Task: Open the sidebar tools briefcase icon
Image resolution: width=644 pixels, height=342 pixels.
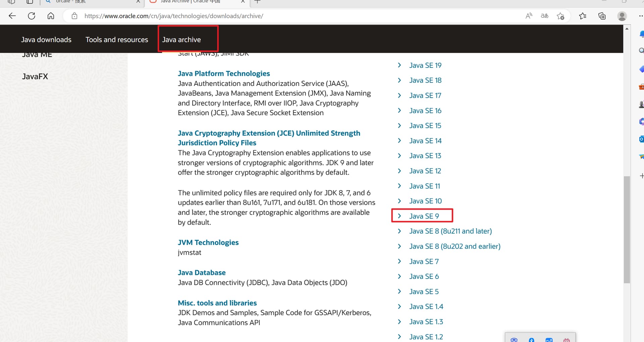Action: (x=641, y=87)
